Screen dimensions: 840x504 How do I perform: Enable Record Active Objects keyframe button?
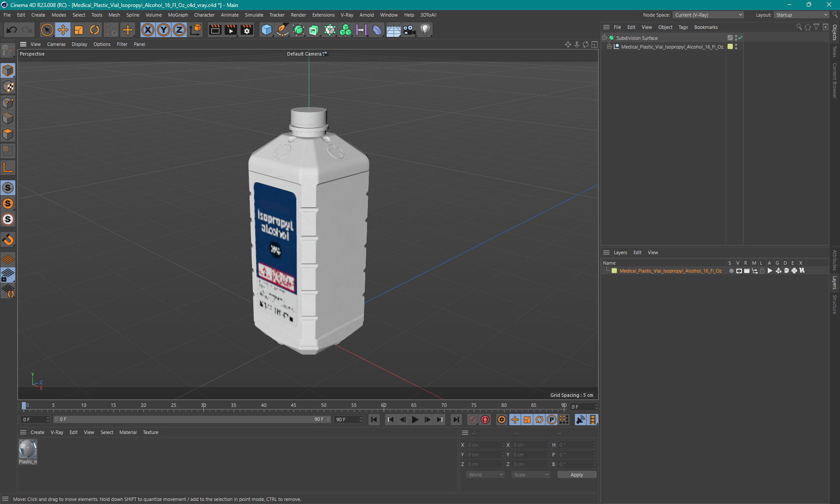click(x=473, y=420)
